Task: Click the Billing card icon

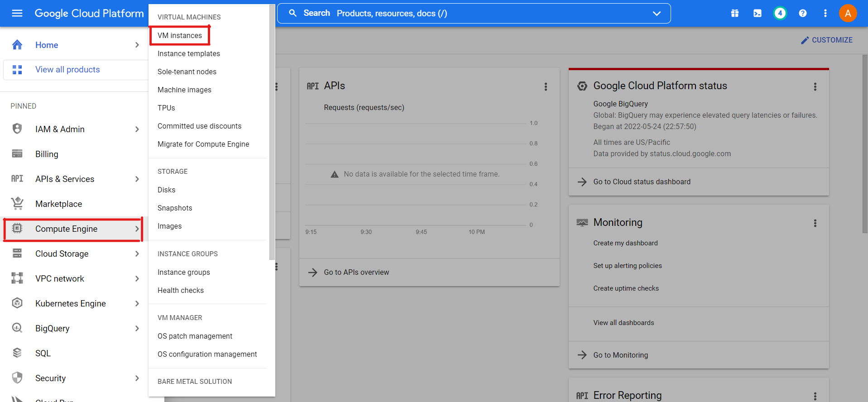Action: pyautogui.click(x=17, y=154)
